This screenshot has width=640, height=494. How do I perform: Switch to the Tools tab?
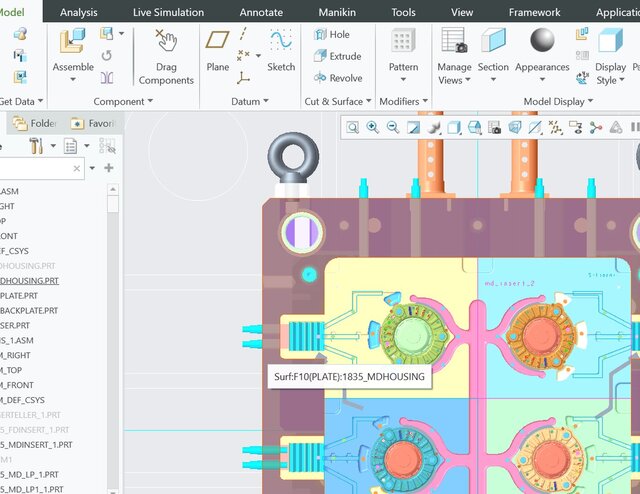[403, 12]
